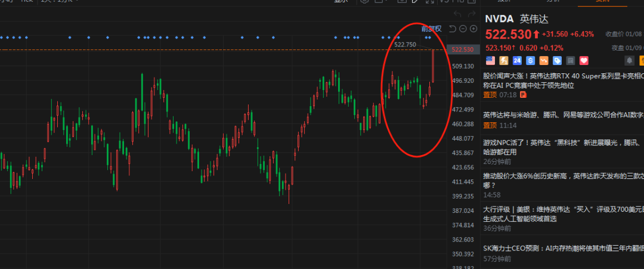Click the document icon next to 07:18
Image resolution: width=644 pixels, height=269 pixels.
point(523,95)
